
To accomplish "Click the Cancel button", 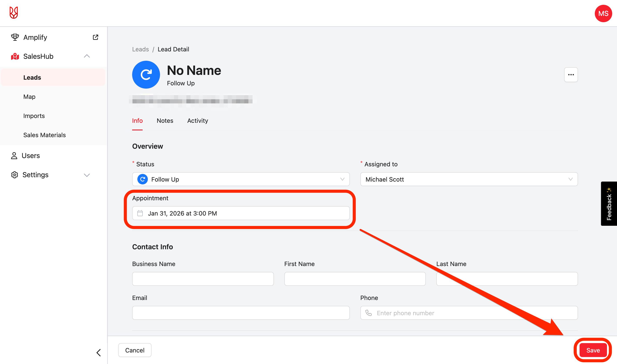I will (135, 350).
